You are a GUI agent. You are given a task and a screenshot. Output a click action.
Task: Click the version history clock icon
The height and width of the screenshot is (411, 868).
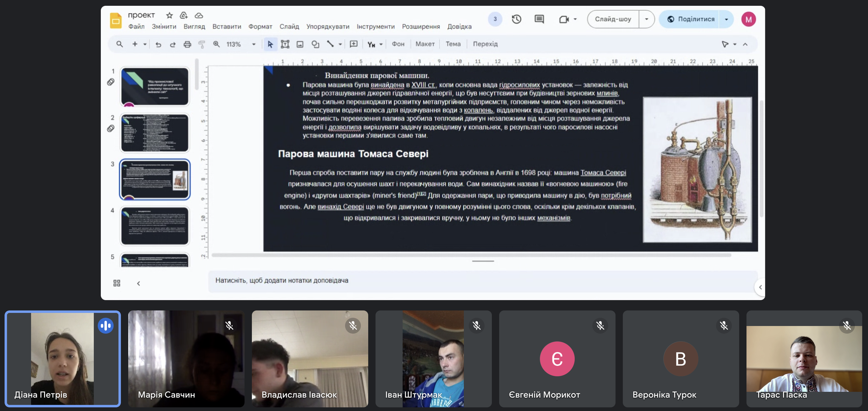516,19
